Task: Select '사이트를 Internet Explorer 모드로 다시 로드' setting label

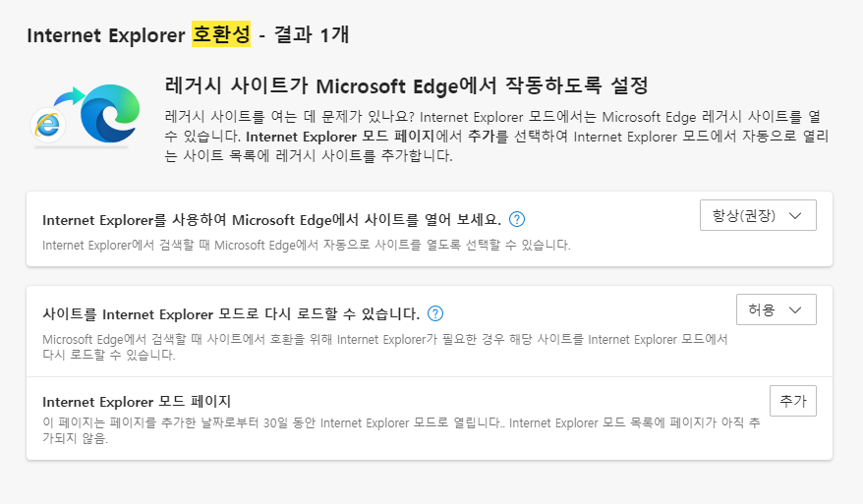Action: [231, 314]
